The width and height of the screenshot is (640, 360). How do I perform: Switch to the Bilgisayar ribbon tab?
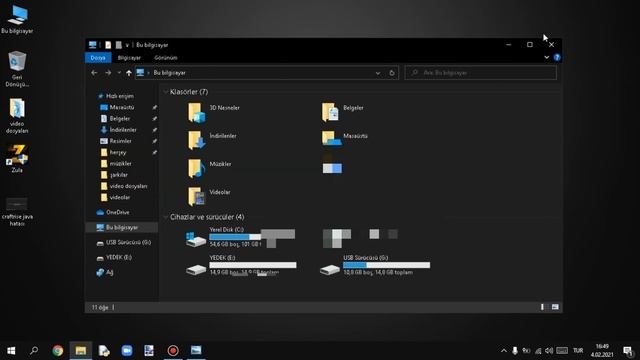(129, 58)
